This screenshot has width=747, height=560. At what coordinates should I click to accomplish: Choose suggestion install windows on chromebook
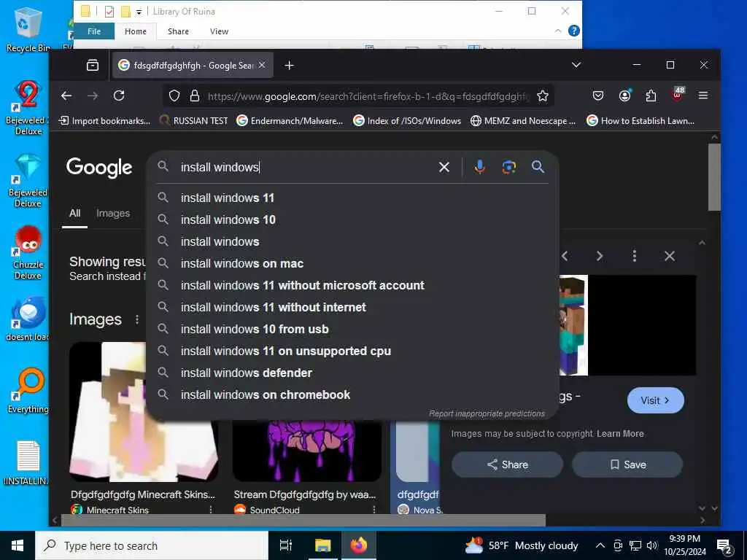click(x=352, y=394)
